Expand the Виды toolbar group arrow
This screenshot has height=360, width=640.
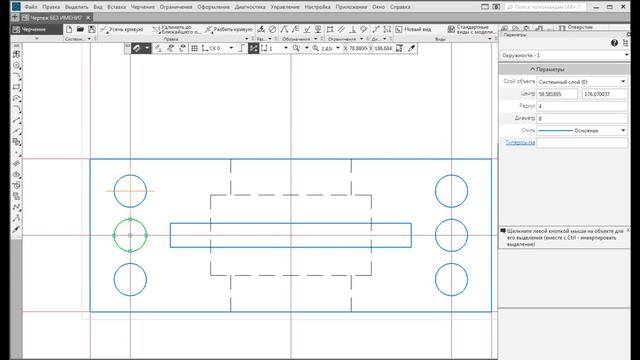click(490, 39)
